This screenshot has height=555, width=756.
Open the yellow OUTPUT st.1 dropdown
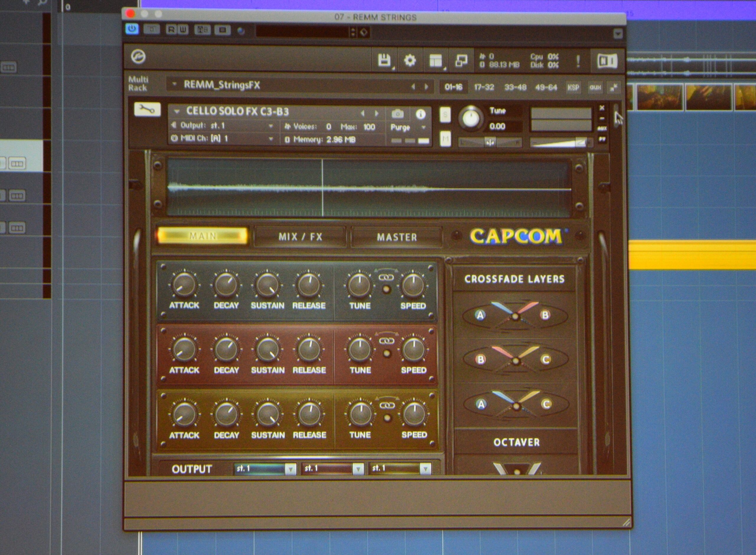click(400, 468)
